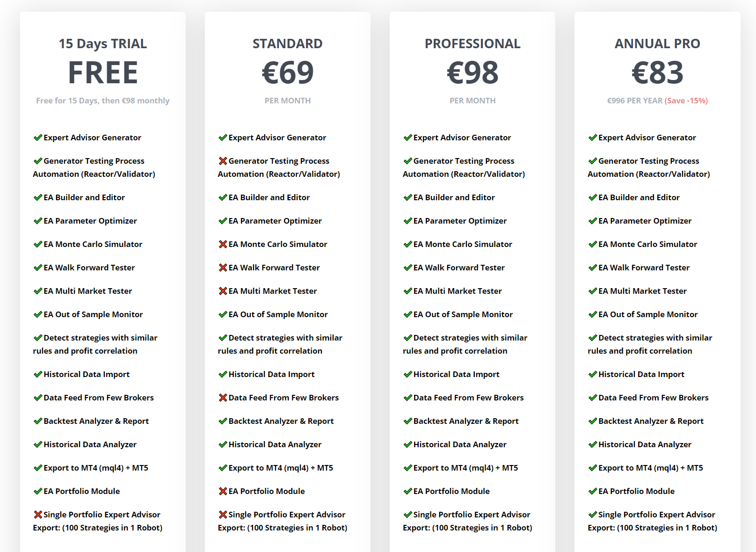Click red X beside Standard EA Portfolio Module
The image size is (756, 552).
pyautogui.click(x=223, y=491)
